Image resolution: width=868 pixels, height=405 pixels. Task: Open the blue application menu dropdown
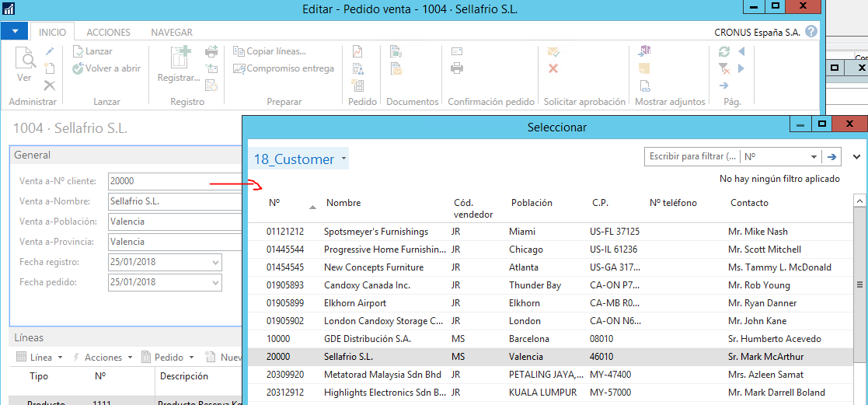click(x=15, y=32)
